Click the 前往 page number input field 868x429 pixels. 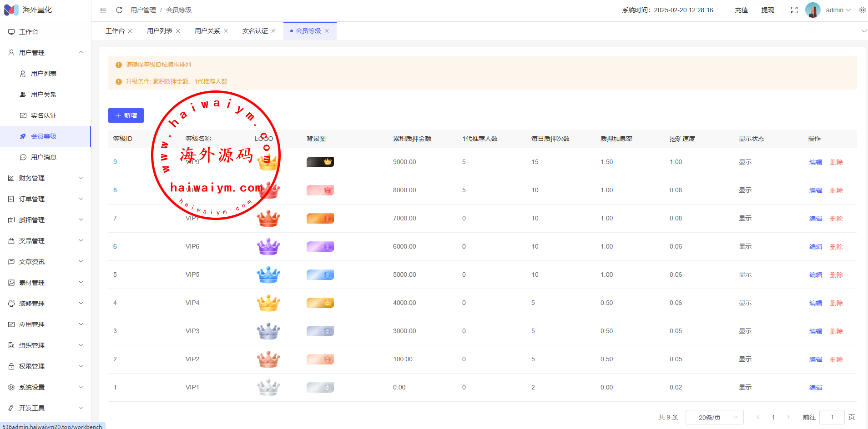(x=832, y=417)
